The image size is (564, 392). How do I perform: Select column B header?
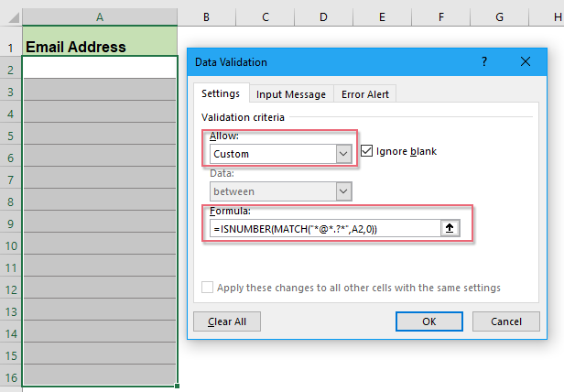pos(206,16)
